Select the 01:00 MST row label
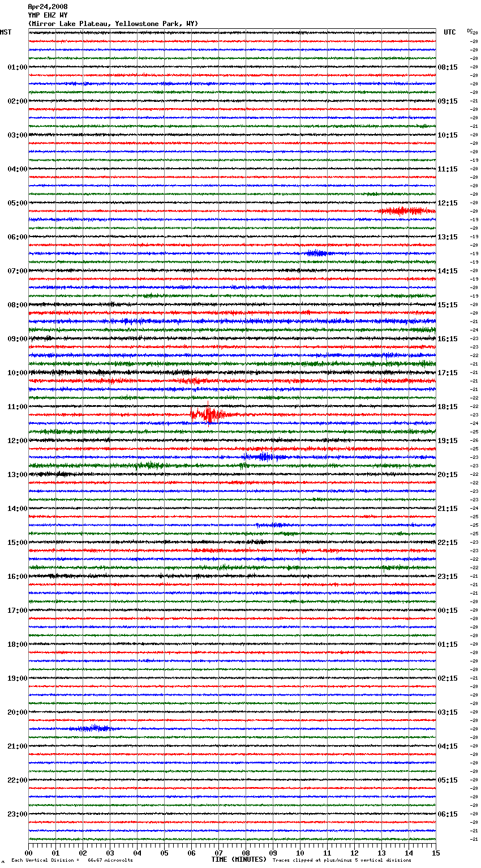 click(17, 67)
